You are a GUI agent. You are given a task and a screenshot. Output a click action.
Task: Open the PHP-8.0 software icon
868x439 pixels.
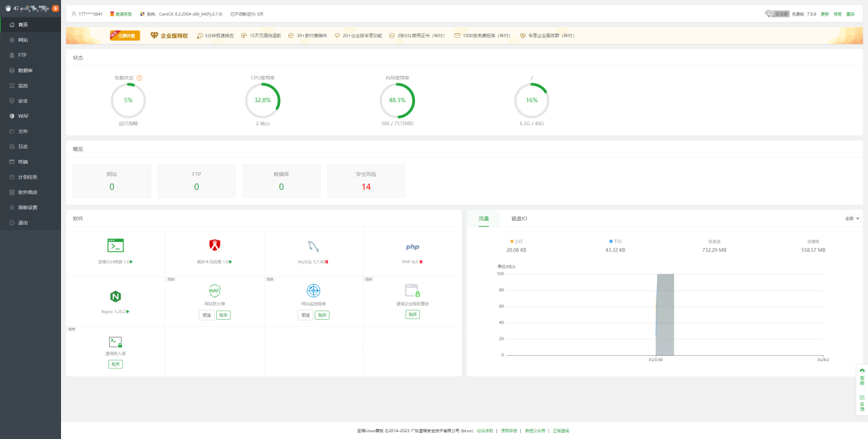click(x=412, y=247)
